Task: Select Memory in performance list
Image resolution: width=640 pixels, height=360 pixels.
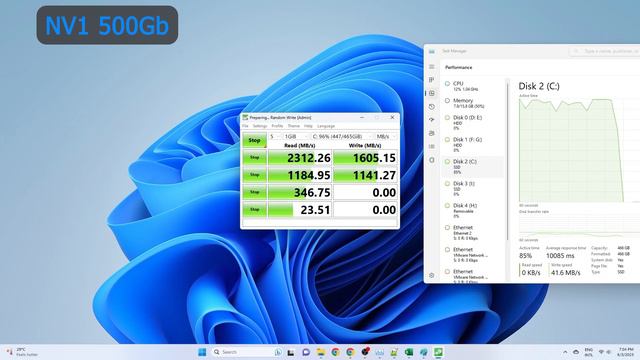Action: (473, 103)
